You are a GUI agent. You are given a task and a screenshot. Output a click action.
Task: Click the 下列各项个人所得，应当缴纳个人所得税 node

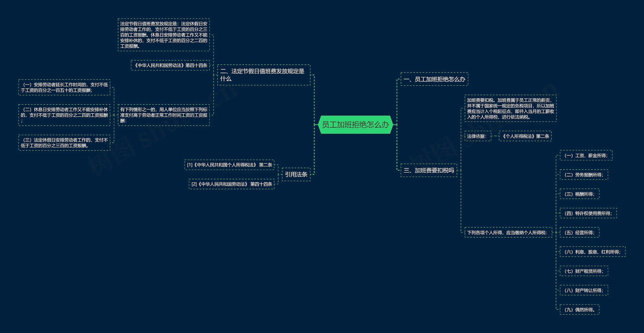tap(508, 233)
